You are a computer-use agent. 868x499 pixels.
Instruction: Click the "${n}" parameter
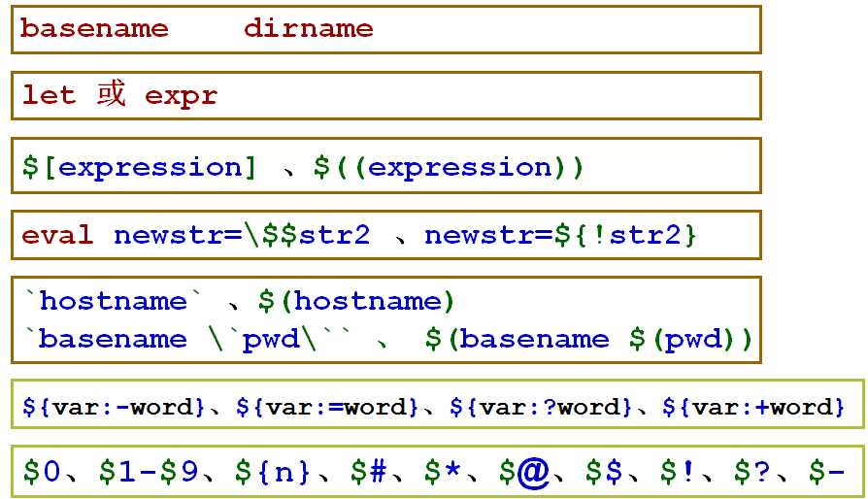coord(272,472)
